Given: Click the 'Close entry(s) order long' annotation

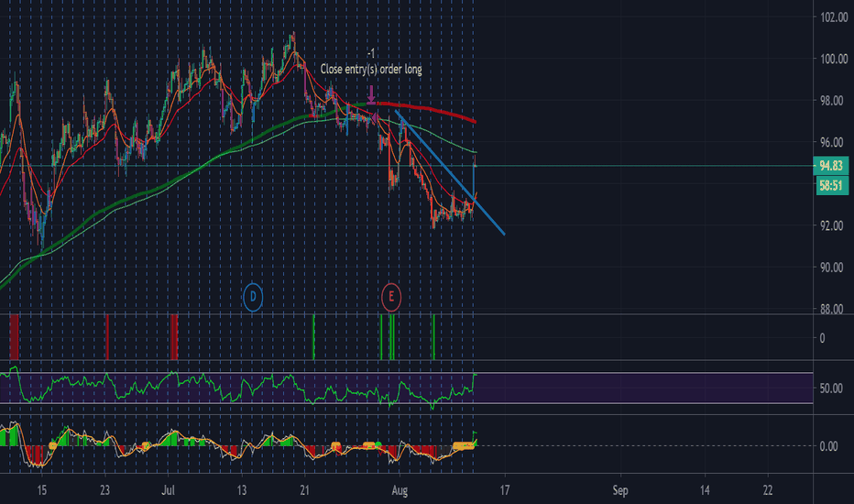Looking at the screenshot, I should click(x=371, y=70).
